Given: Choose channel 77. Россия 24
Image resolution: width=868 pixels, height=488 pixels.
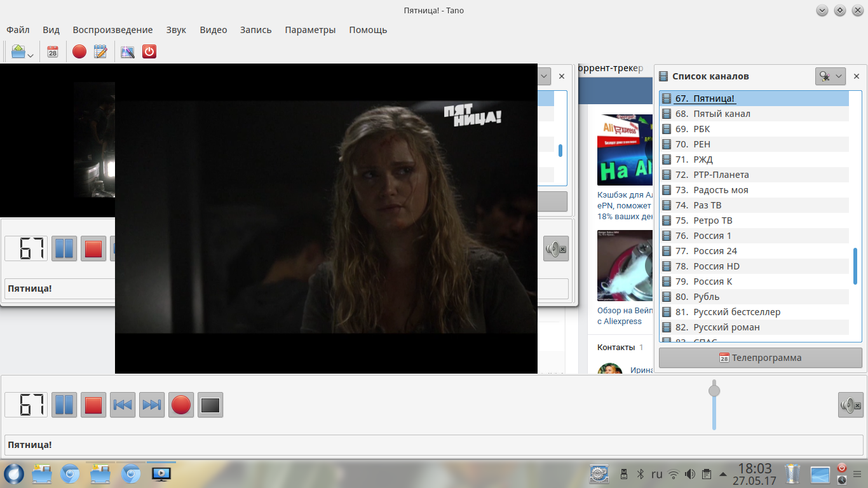Looking at the screenshot, I should [x=755, y=251].
